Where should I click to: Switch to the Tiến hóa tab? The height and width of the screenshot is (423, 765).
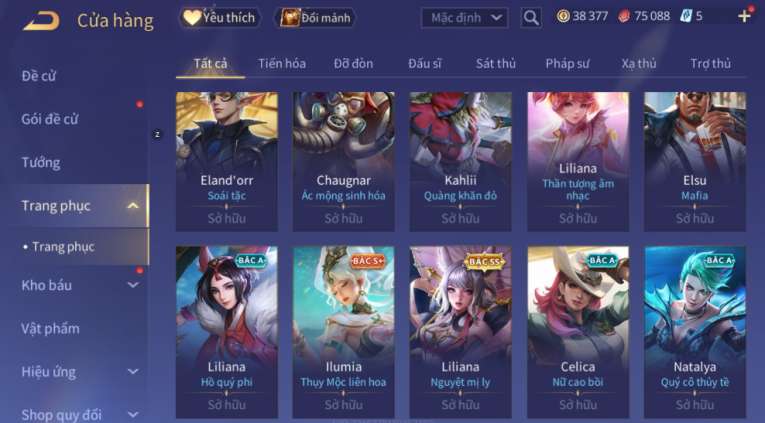coord(282,63)
